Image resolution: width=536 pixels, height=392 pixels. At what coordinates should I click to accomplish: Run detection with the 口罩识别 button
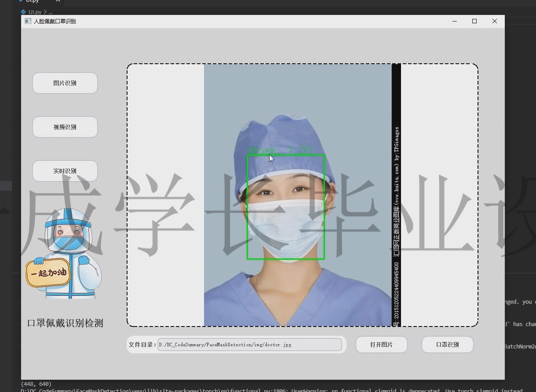[x=447, y=345]
